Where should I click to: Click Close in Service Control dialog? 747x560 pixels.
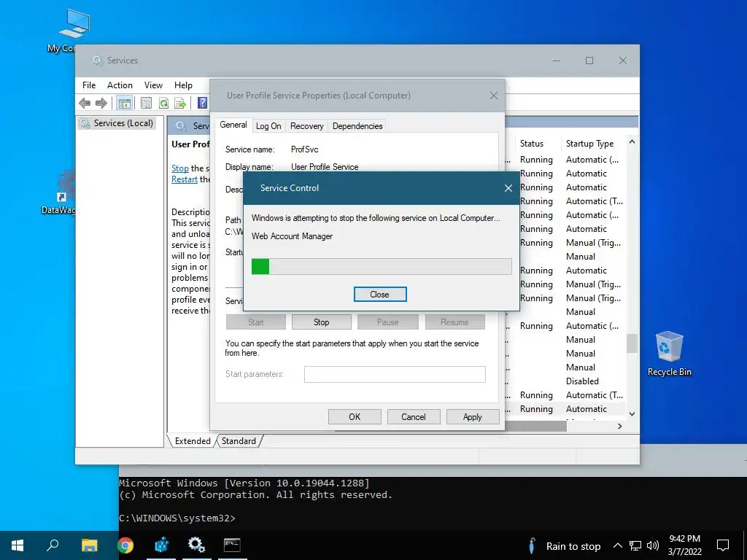tap(379, 295)
